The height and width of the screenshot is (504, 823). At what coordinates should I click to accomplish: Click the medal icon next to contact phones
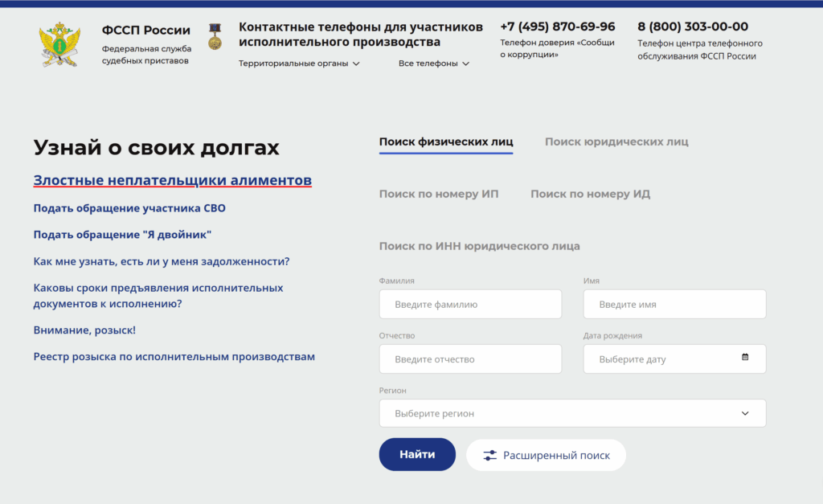point(215,37)
